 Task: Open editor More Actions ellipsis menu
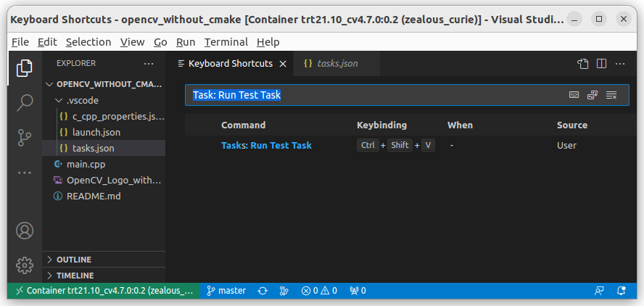(x=620, y=64)
